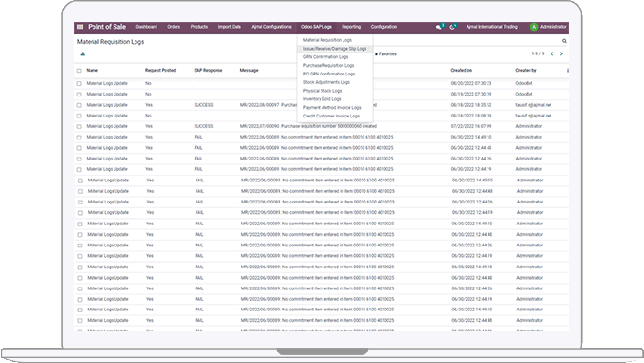Open the Ajmal Configurations dropdown
The height and width of the screenshot is (363, 644).
pyautogui.click(x=271, y=27)
